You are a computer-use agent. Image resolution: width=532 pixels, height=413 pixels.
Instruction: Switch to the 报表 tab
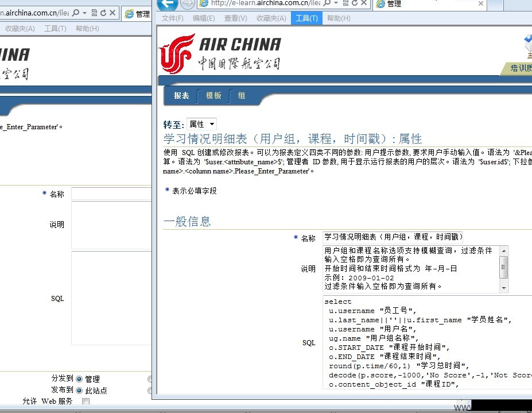[181, 96]
